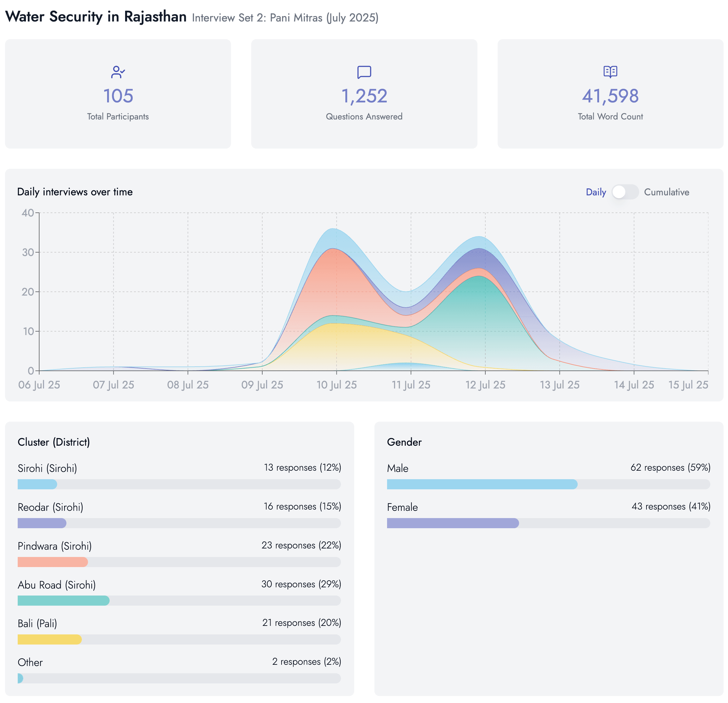Click the 15 Jul 25 axis label

[688, 385]
